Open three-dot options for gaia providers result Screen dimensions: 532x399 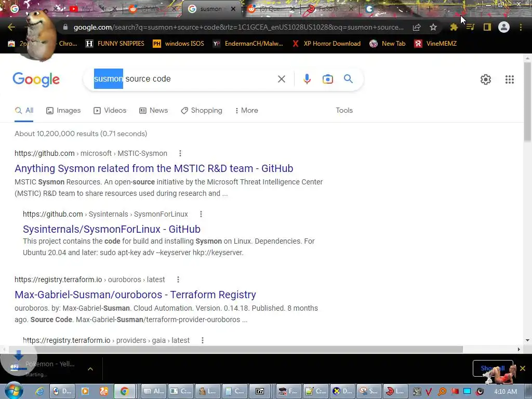click(203, 340)
